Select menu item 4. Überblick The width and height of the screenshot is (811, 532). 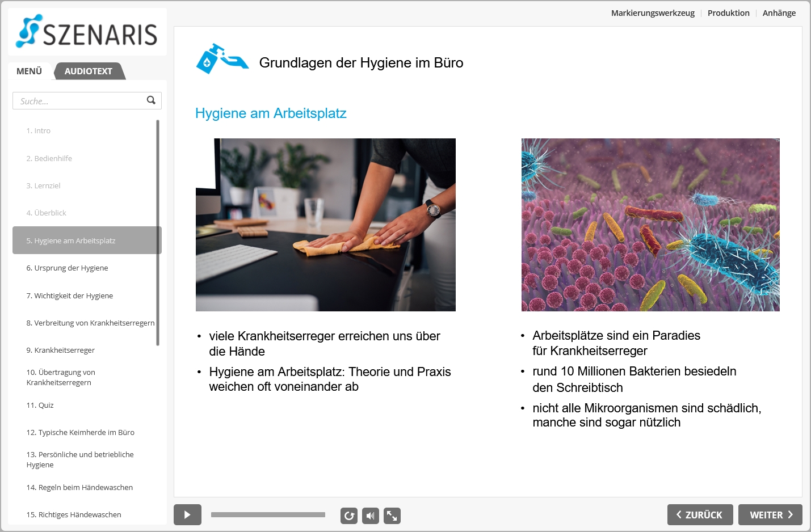point(87,213)
